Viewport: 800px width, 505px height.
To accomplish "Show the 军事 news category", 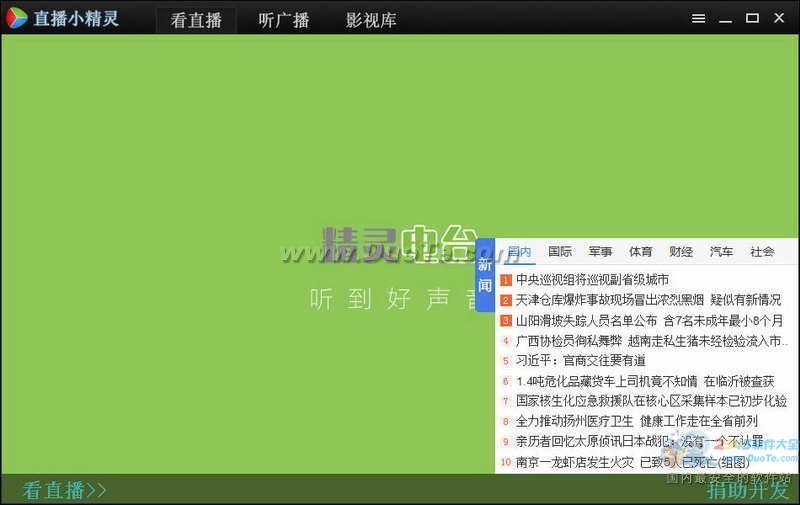I will 600,252.
